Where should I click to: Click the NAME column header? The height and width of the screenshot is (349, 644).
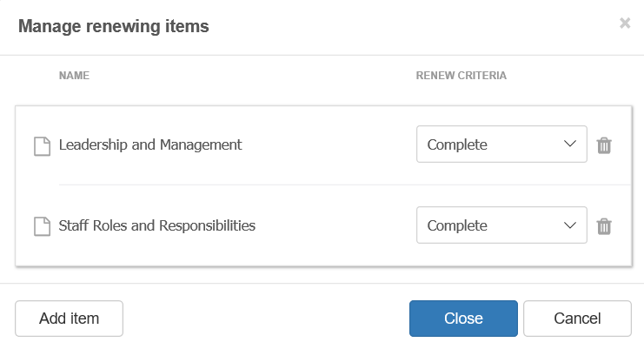[x=74, y=76]
